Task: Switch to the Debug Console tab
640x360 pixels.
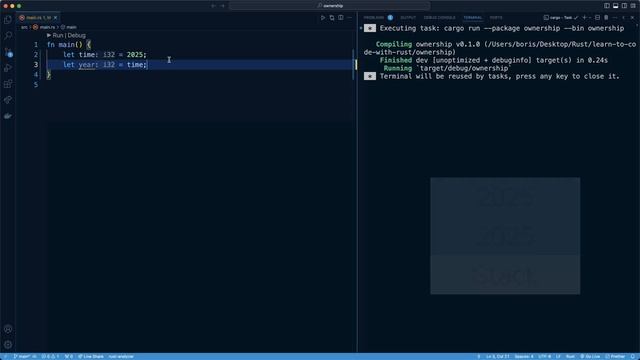Action: click(439, 18)
